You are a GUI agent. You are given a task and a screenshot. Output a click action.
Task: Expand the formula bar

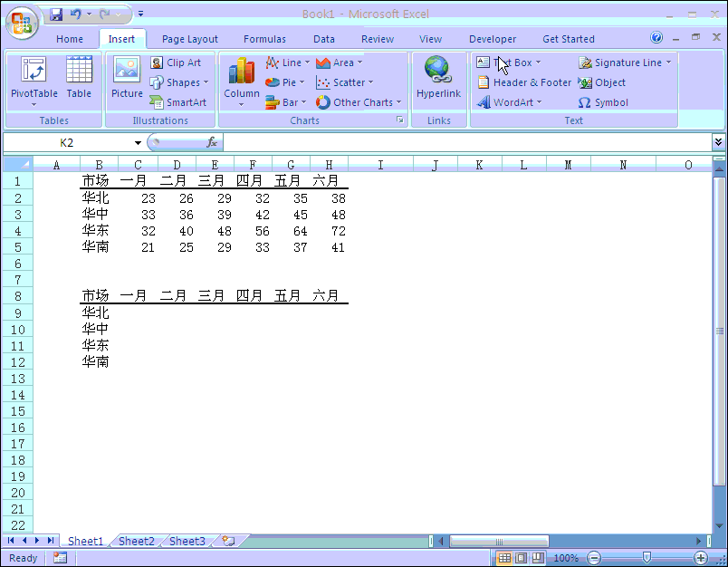[x=718, y=142]
